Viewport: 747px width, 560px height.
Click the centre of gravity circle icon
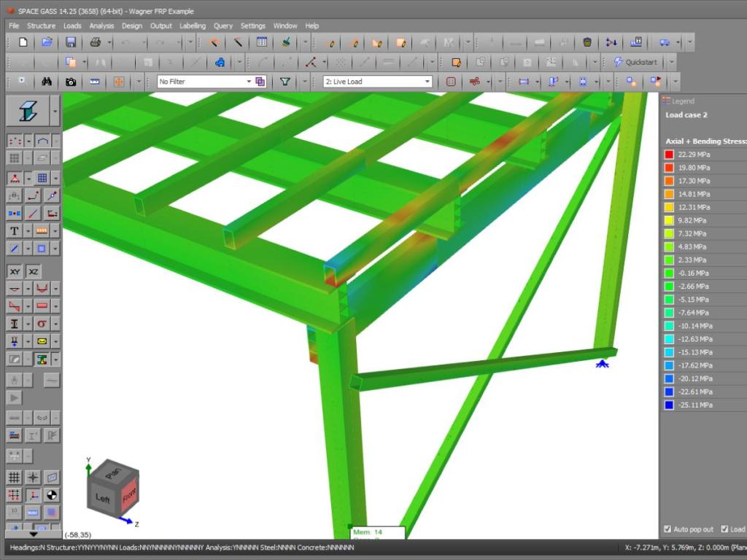pyautogui.click(x=52, y=495)
